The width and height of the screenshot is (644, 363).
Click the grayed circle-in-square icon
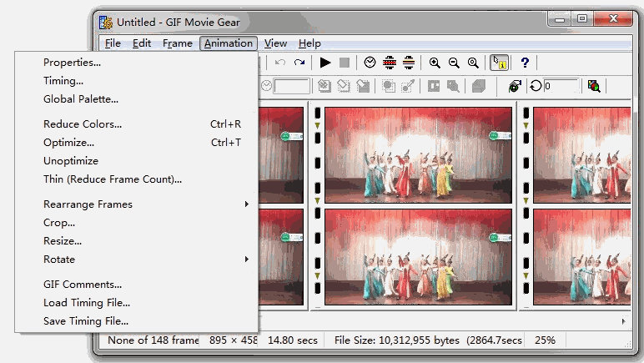pos(389,86)
